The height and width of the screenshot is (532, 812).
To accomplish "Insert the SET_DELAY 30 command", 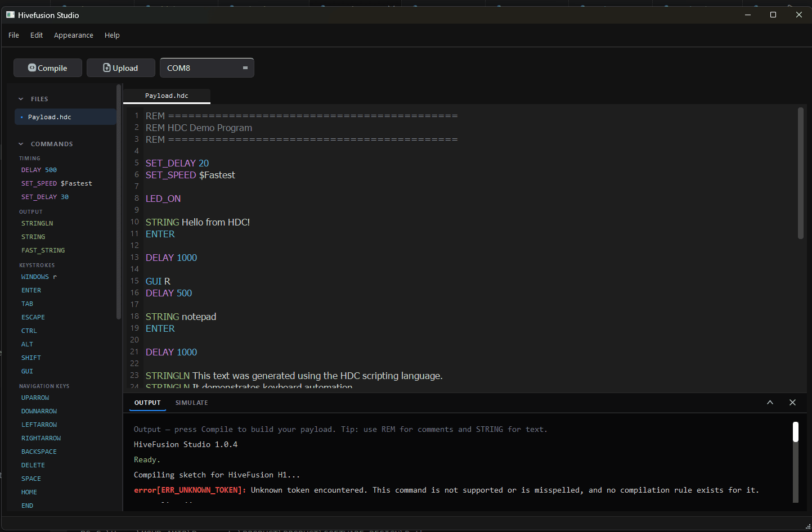I will tap(44, 197).
